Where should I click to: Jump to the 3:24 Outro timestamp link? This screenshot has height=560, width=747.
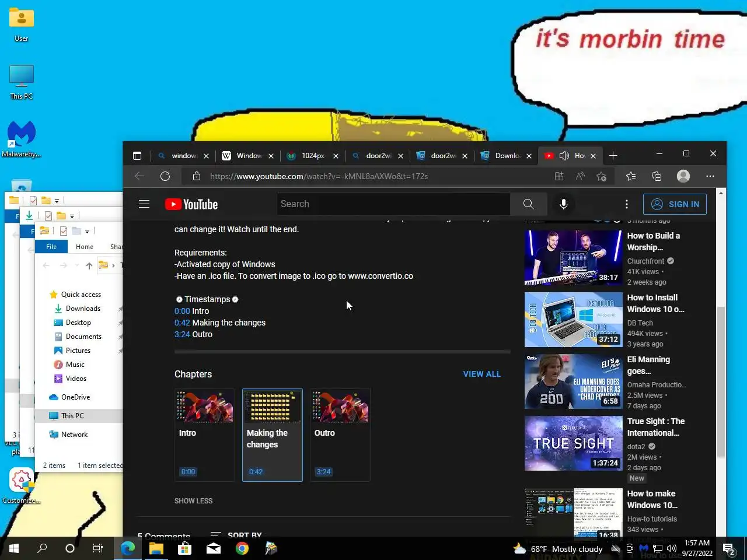[182, 334]
